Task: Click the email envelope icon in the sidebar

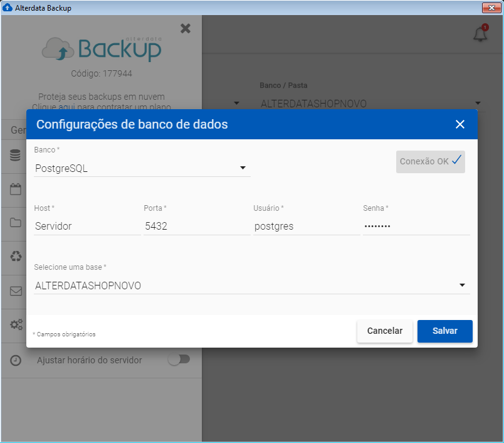Action: (x=16, y=291)
